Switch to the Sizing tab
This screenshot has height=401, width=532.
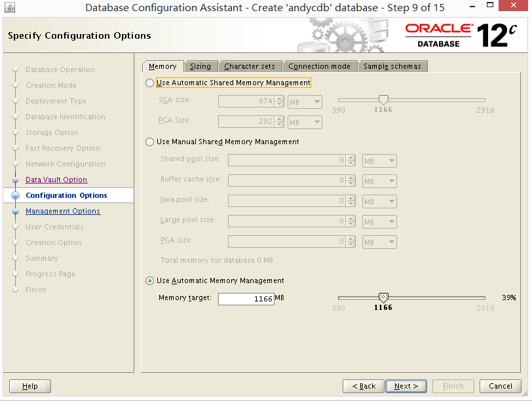pos(200,66)
